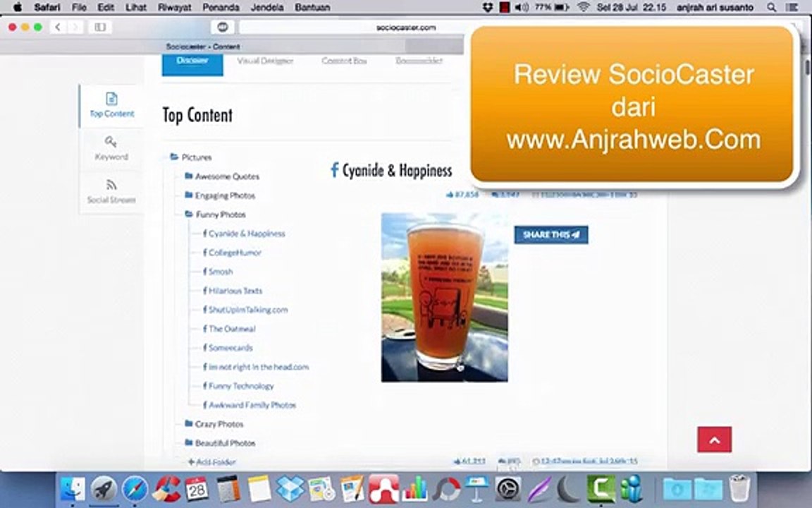Open Finder from the Dock
Viewport: 812px width, 508px height.
point(73,489)
